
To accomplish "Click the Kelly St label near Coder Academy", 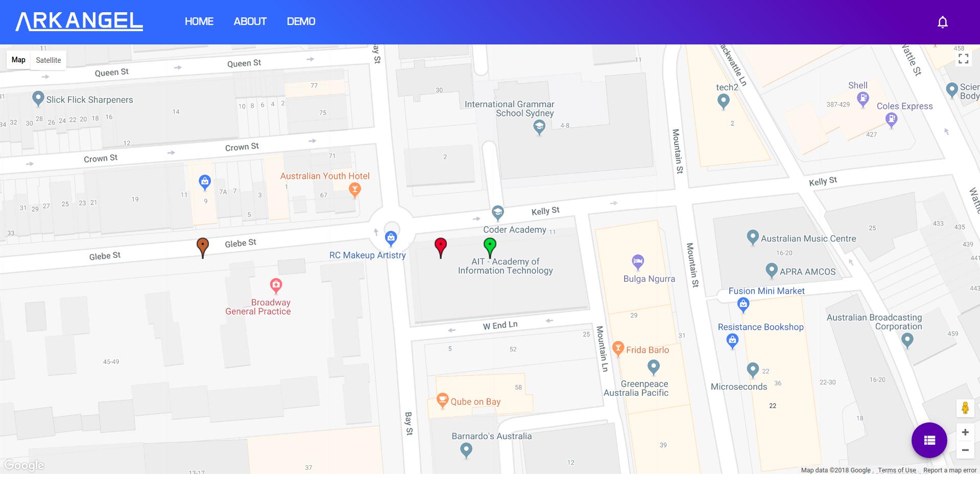I will tap(545, 211).
